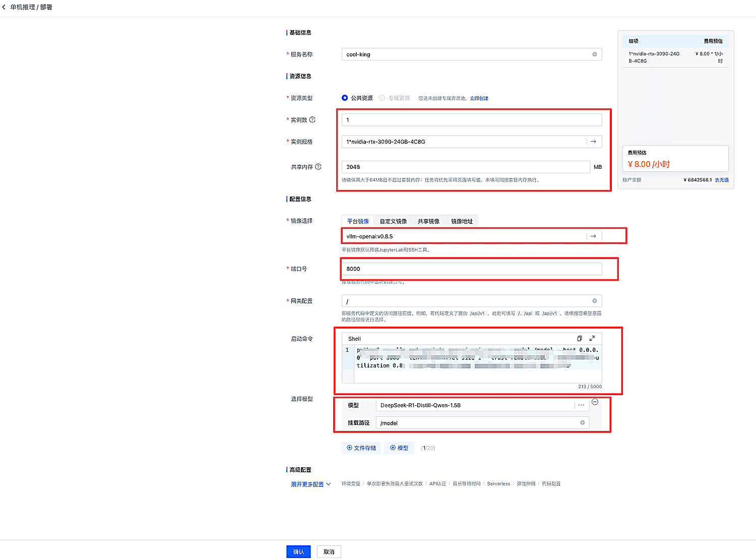This screenshot has height=560, width=756.
Task: Switch to the 平台镜像 tab
Action: (358, 221)
